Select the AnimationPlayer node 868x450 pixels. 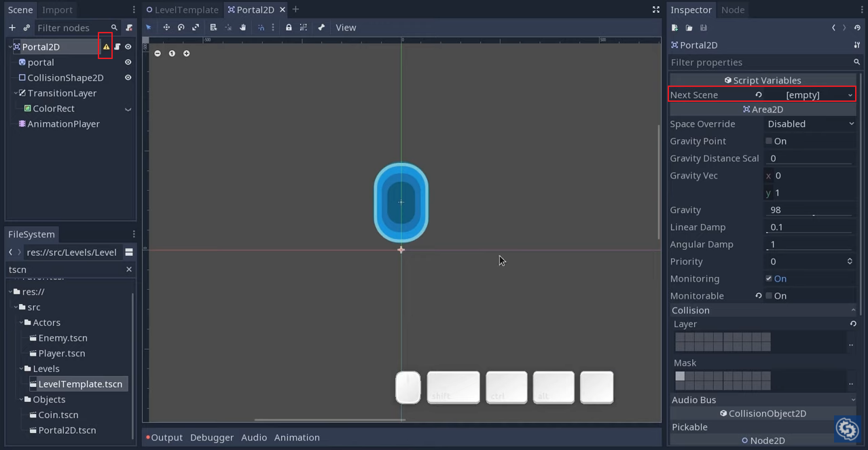tap(63, 124)
